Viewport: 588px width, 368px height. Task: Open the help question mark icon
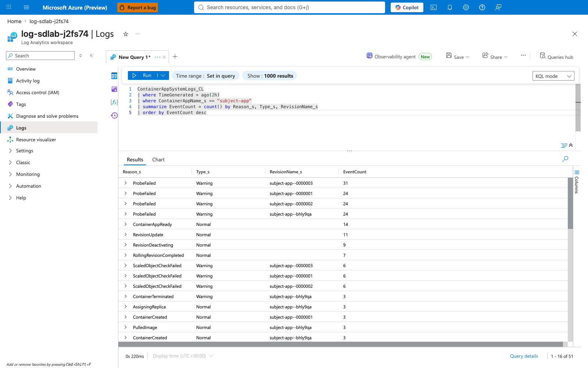(x=482, y=7)
